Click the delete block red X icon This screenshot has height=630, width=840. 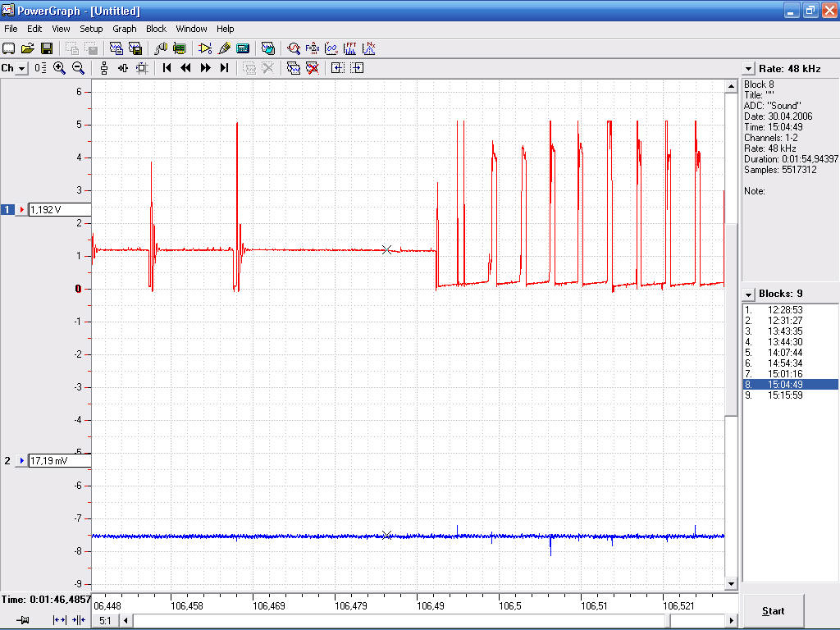click(313, 68)
